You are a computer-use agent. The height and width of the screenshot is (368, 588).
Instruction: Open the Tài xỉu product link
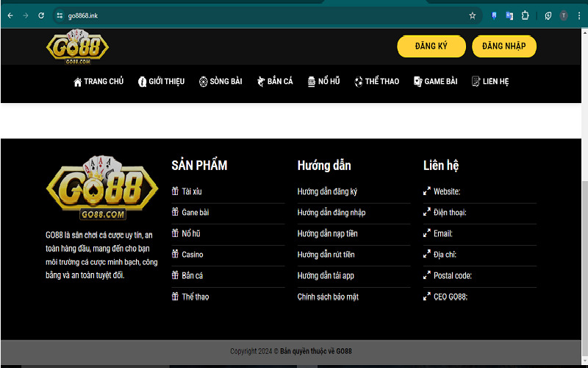192,191
